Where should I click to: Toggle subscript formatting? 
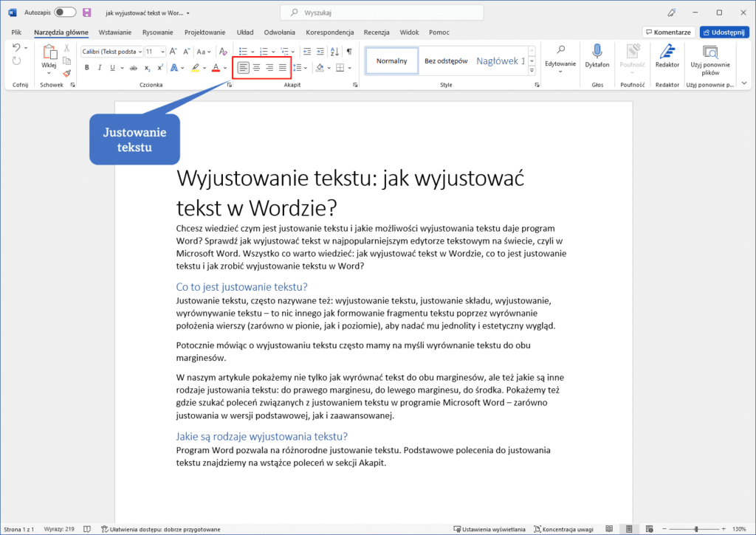147,68
